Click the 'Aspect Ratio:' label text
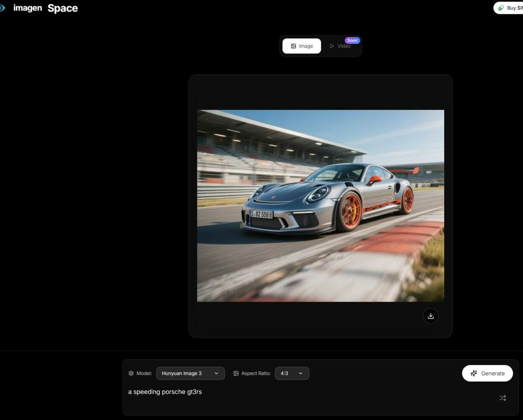Image resolution: width=523 pixels, height=420 pixels. (x=256, y=373)
